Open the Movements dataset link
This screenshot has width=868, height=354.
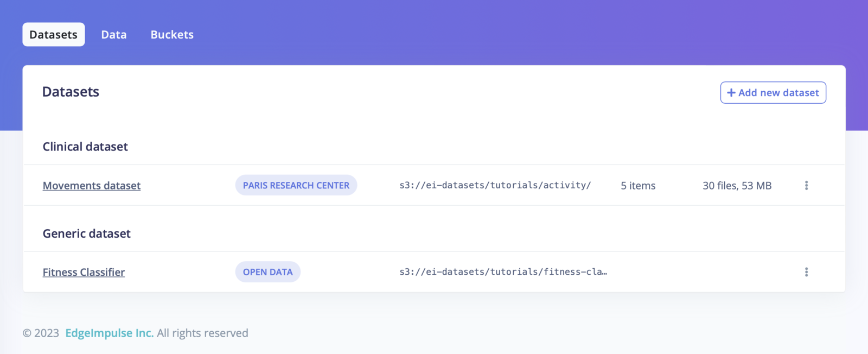[92, 186]
